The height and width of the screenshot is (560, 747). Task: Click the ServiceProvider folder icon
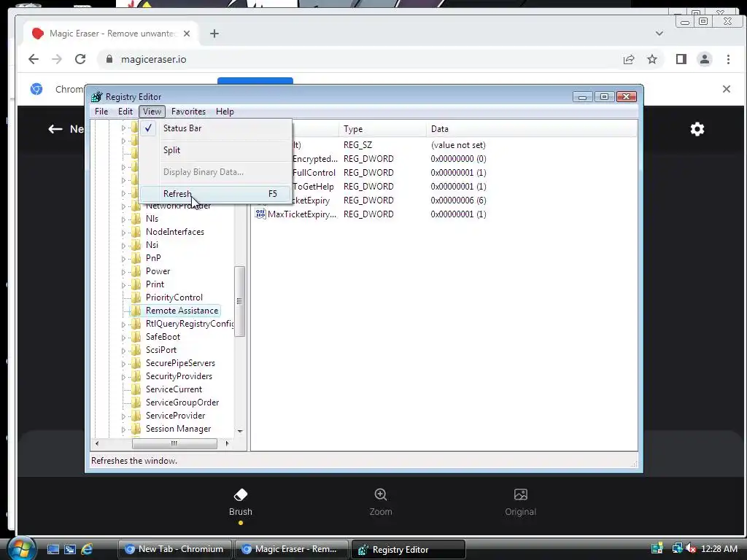136,416
